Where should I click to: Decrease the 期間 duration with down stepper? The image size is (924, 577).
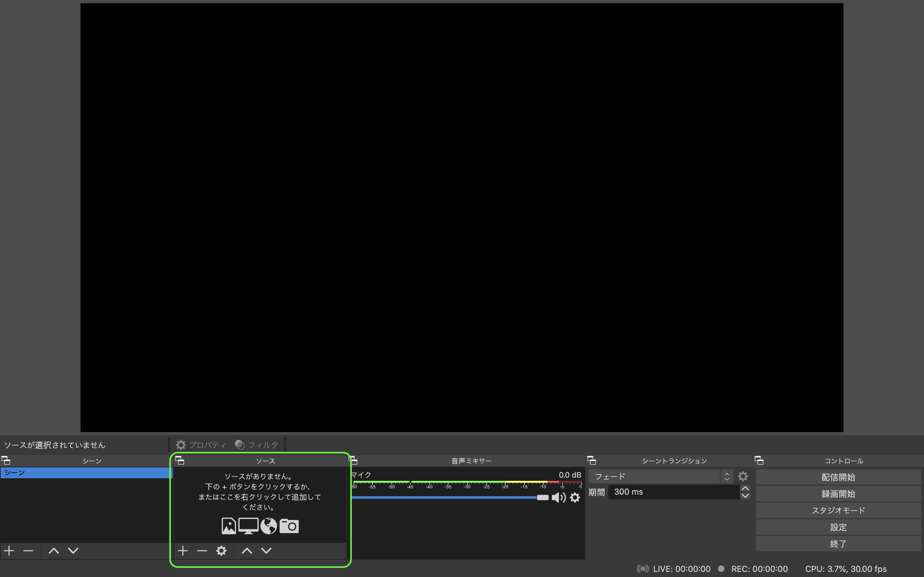(x=745, y=496)
